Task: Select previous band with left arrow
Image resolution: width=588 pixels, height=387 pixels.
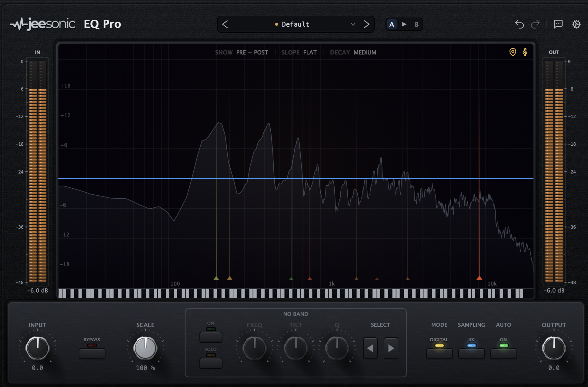Action: pyautogui.click(x=370, y=348)
